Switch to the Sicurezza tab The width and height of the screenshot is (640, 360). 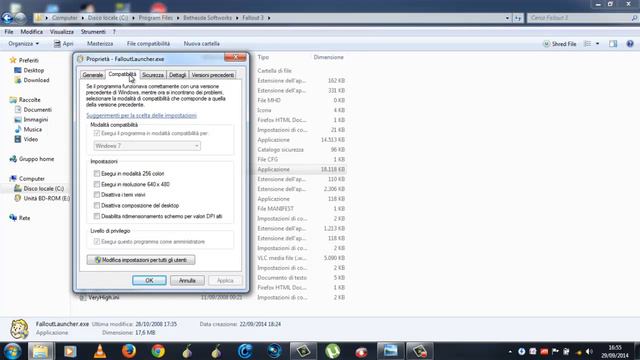point(153,75)
